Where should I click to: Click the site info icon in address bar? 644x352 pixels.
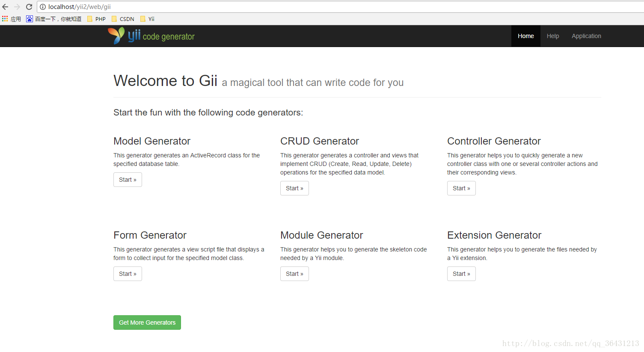click(x=43, y=7)
